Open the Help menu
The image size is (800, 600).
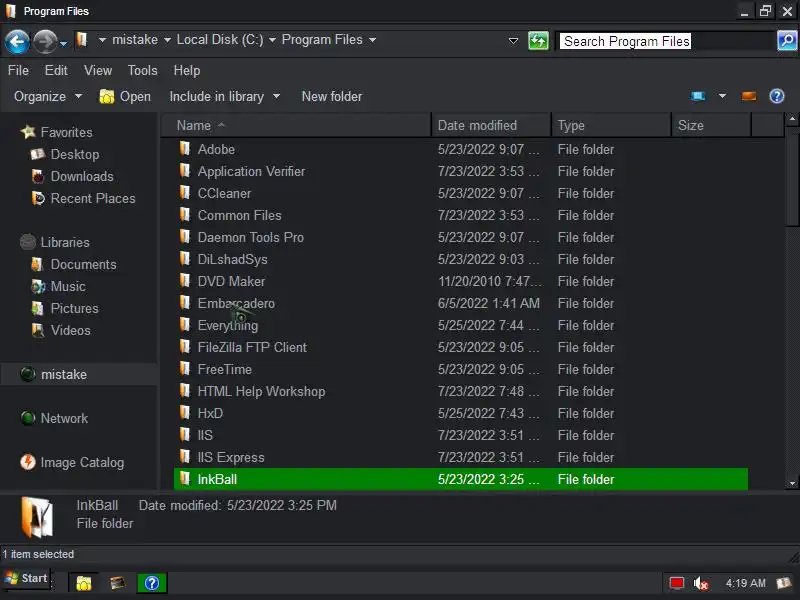tap(187, 70)
